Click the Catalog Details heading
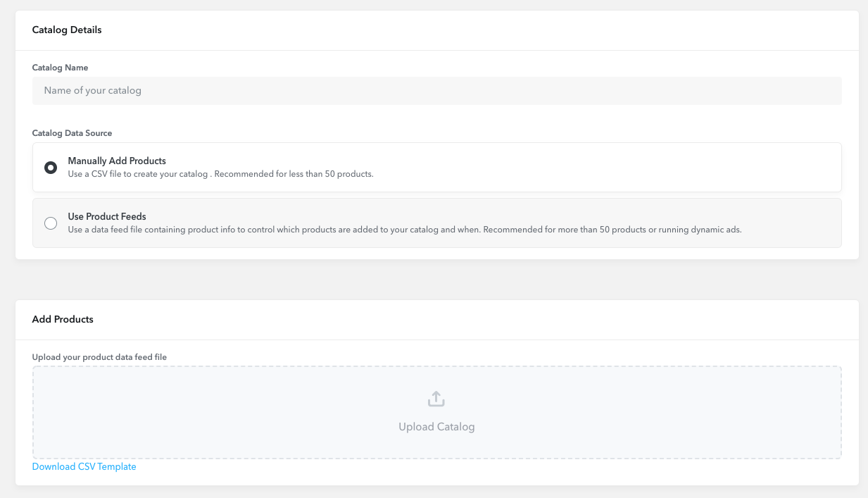868x498 pixels. [67, 30]
